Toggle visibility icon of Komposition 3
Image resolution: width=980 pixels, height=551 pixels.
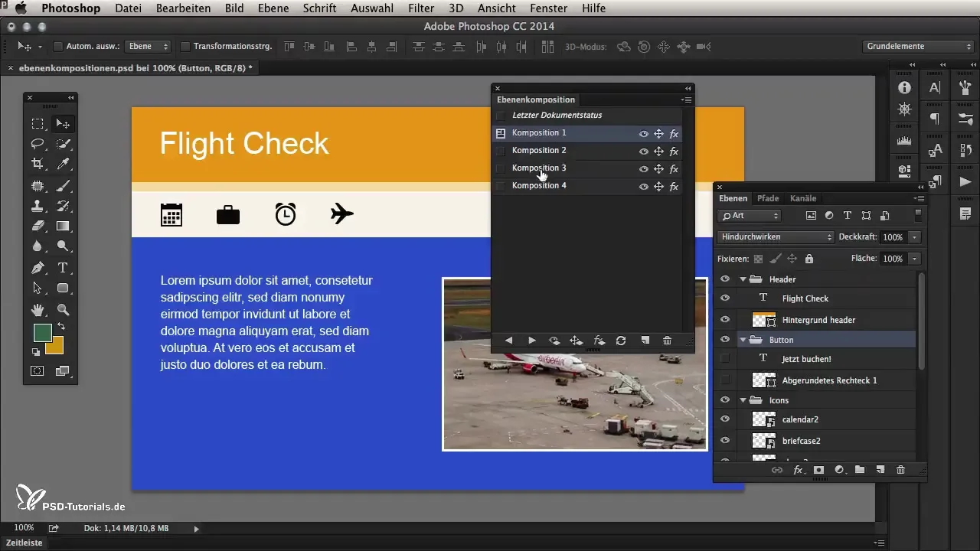pos(644,169)
